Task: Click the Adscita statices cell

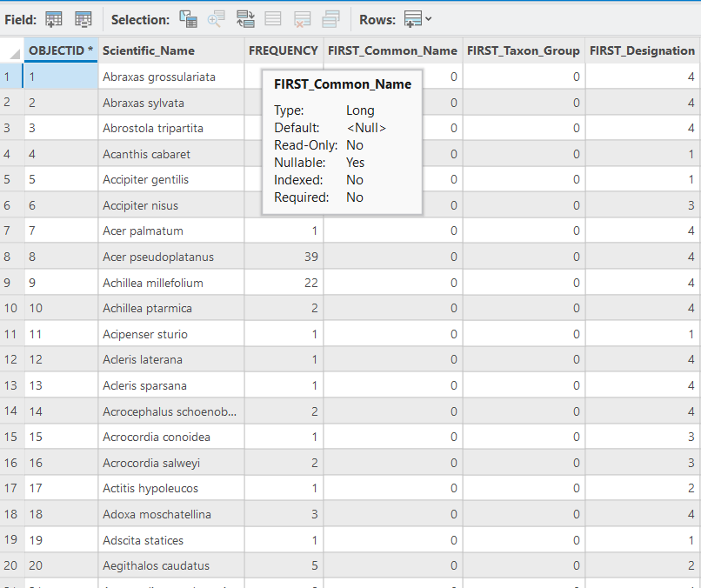Action: point(171,541)
